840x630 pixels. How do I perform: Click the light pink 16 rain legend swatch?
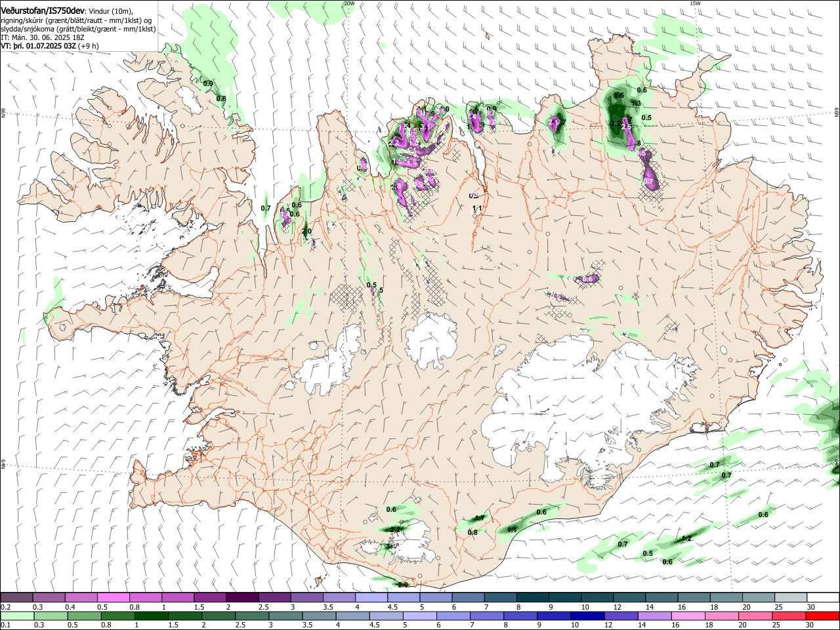pos(688,616)
